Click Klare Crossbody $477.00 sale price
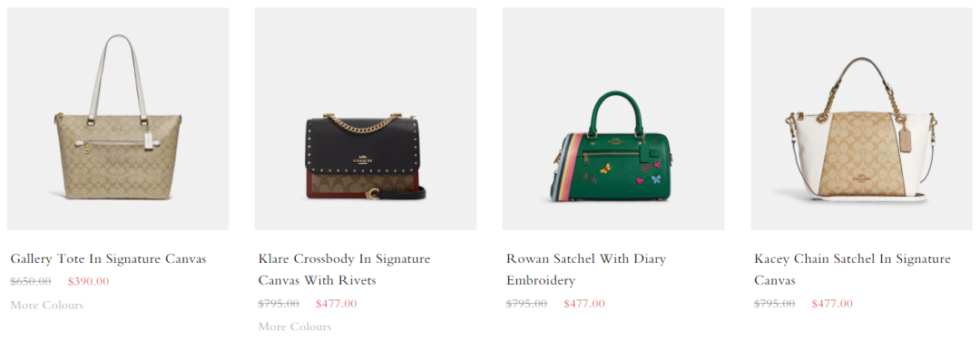 coord(337,304)
